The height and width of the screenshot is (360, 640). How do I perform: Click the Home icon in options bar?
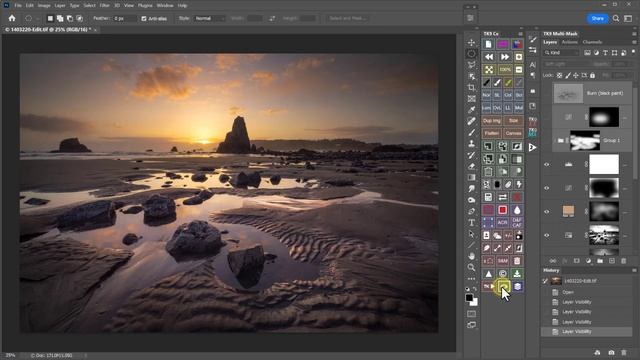[x=12, y=18]
